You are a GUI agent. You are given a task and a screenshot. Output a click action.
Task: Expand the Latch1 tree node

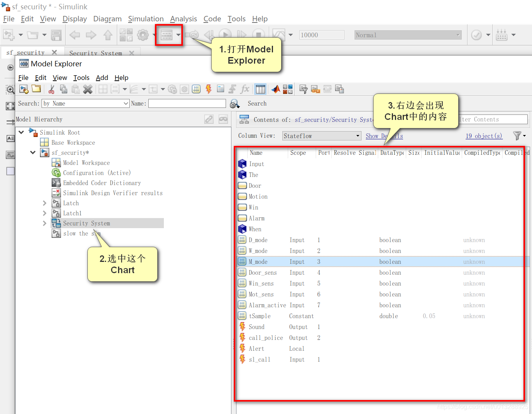44,213
